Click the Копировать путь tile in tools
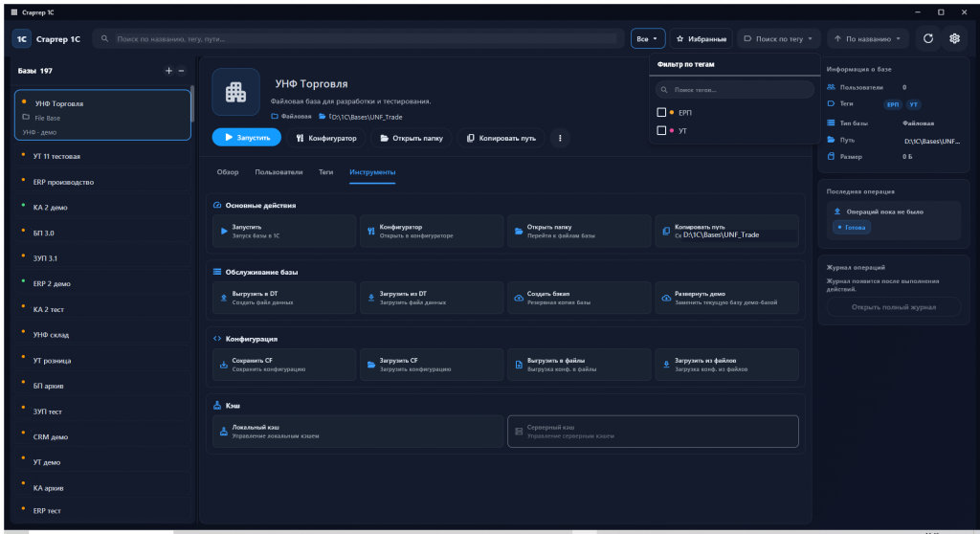Screen dimensions: 980x534 (727, 232)
